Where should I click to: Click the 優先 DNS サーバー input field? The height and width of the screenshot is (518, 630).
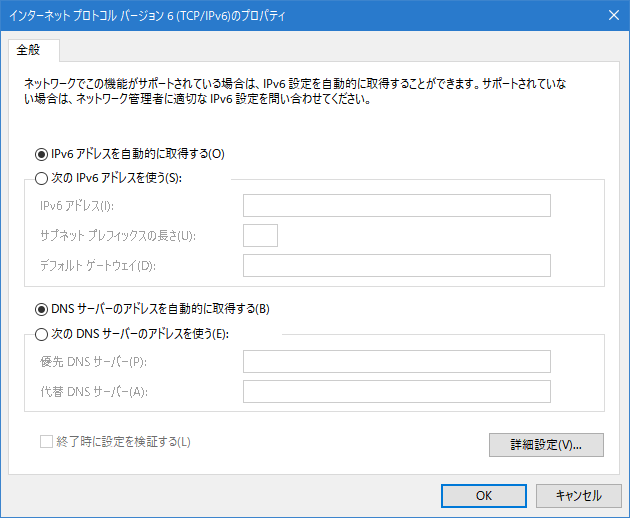coord(397,362)
